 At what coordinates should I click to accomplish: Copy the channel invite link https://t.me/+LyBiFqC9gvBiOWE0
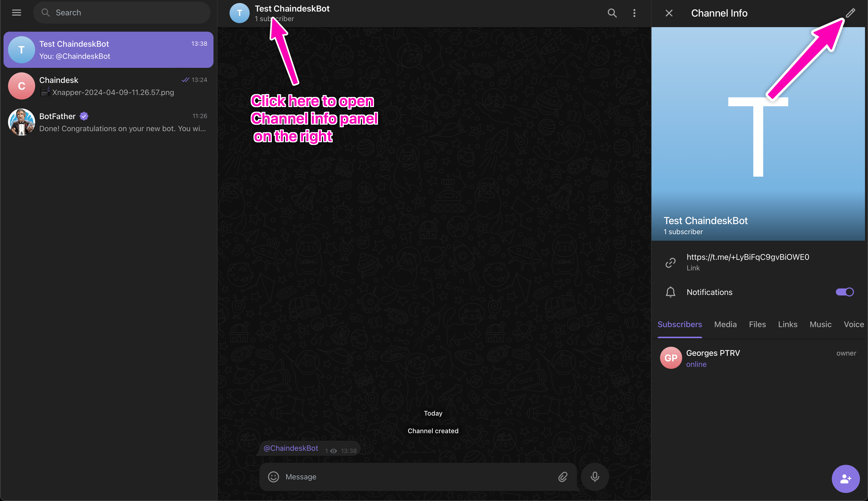coord(748,257)
